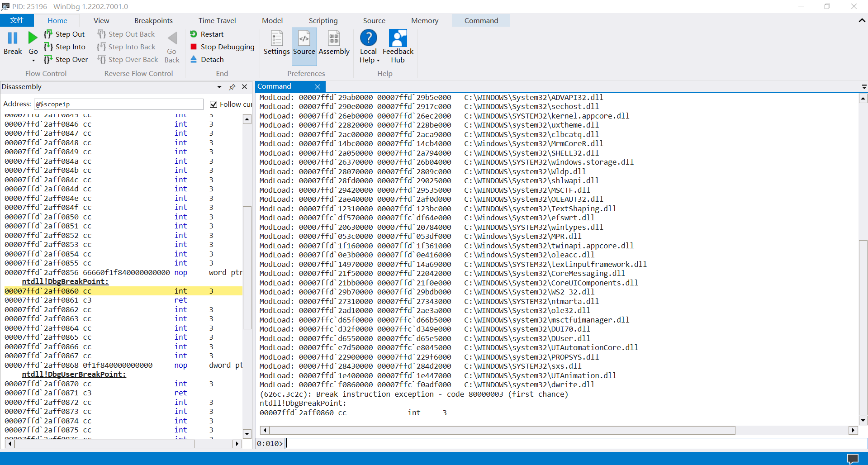Click the ntdll!DbgBreakPoint symbol link
Screen dimensions: 868x465
pyautogui.click(x=65, y=281)
